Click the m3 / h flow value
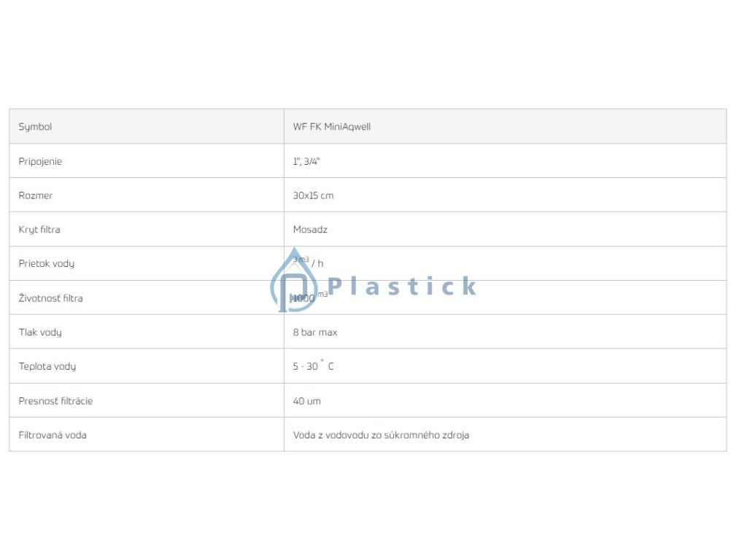 point(309,262)
